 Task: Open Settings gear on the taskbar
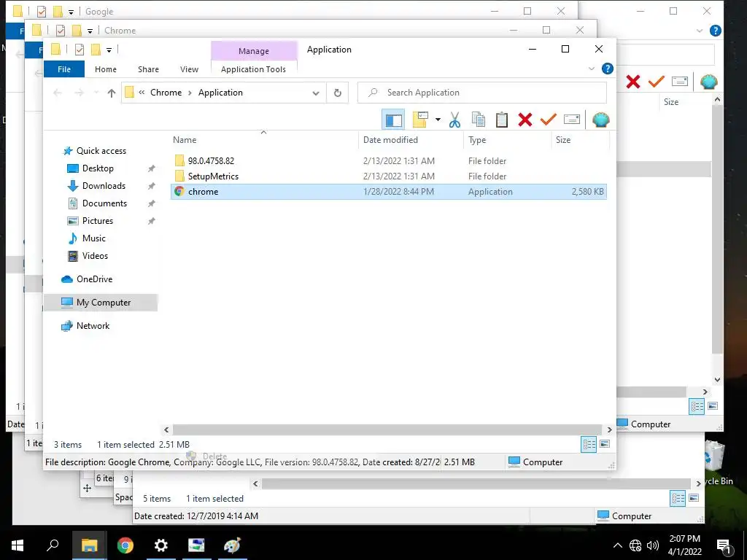(x=161, y=545)
